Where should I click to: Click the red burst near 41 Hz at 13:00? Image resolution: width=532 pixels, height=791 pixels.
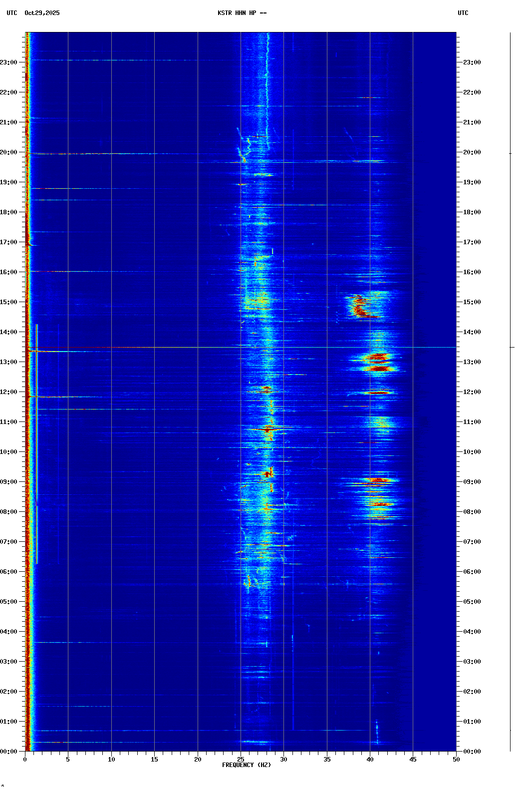point(378,357)
